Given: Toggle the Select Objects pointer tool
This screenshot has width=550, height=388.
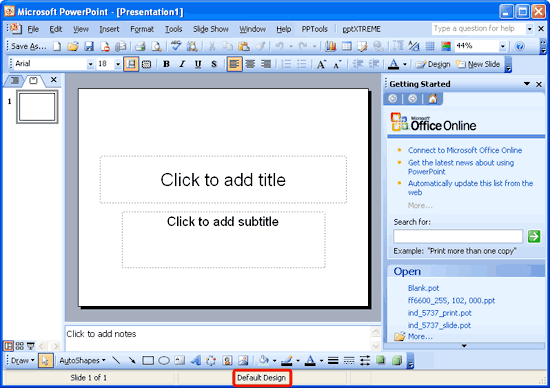Looking at the screenshot, I should [x=45, y=360].
